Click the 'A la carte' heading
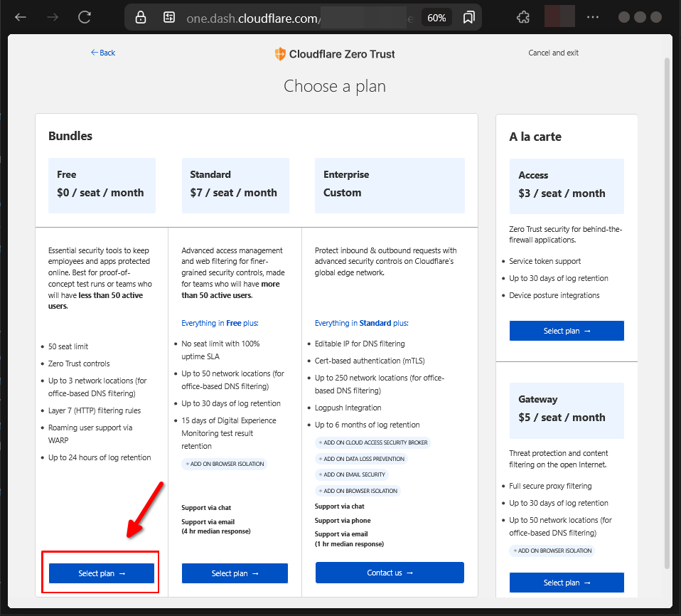This screenshot has width=681, height=616. pyautogui.click(x=535, y=137)
